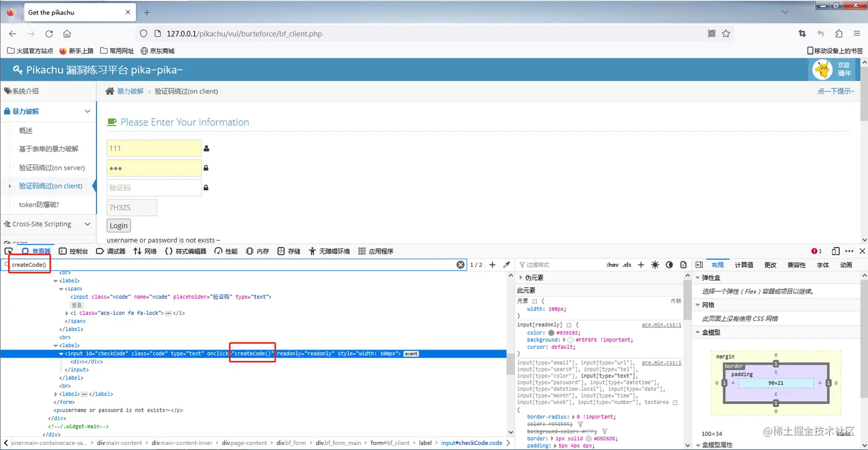Open the Firefox hamburger menu
Screen dimensions: 868x450
[x=857, y=33]
